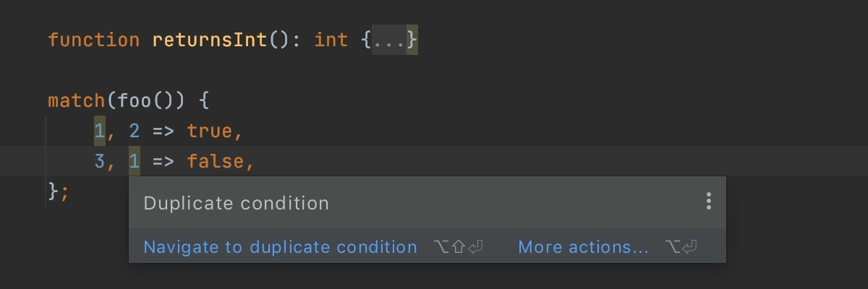
Task: Click the false value in second arm
Action: (216, 161)
